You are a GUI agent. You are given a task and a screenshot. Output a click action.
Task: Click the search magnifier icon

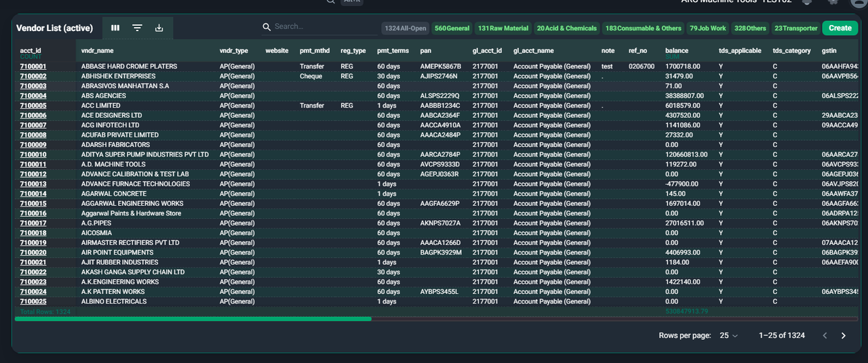click(x=267, y=26)
